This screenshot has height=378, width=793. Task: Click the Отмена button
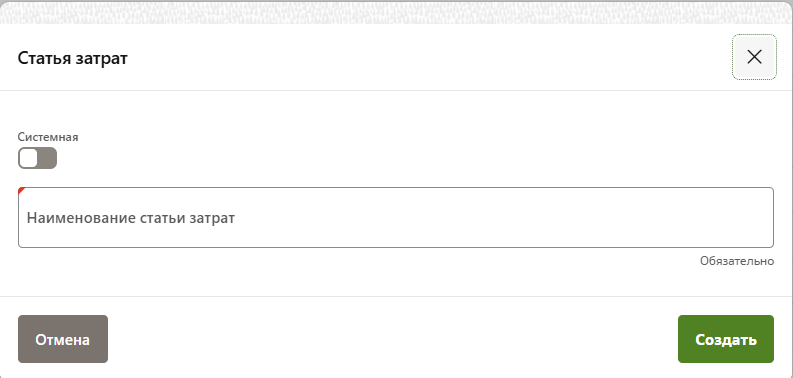pyautogui.click(x=63, y=339)
